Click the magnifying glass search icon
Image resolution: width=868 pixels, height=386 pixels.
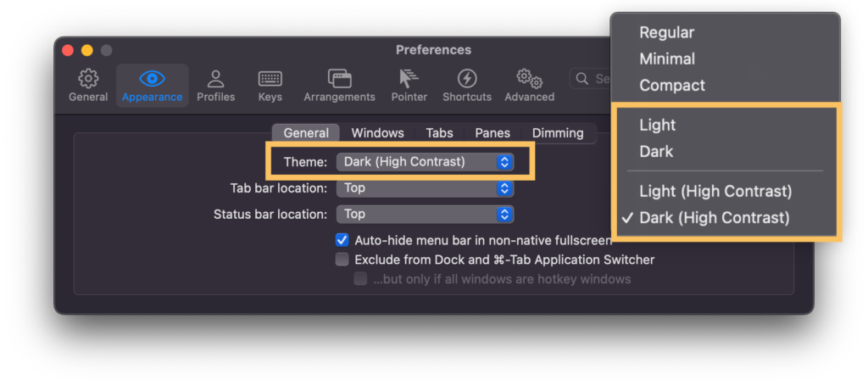[581, 79]
